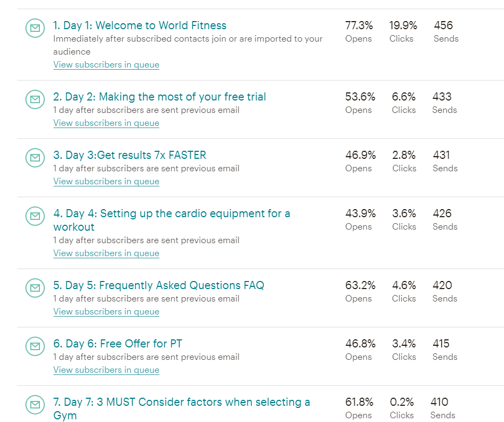View subscribers in queue for Day 6 email
This screenshot has height=422, width=504.
pos(106,370)
